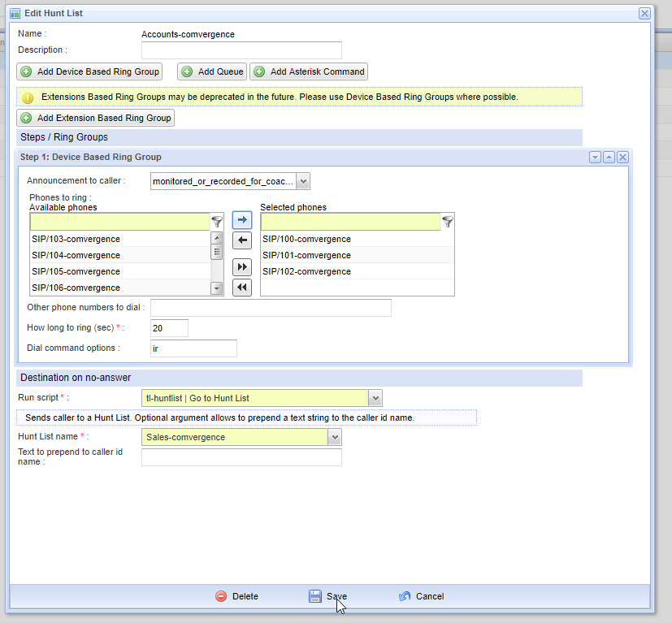Image resolution: width=672 pixels, height=623 pixels.
Task: Click the Description input field
Action: pos(241,50)
